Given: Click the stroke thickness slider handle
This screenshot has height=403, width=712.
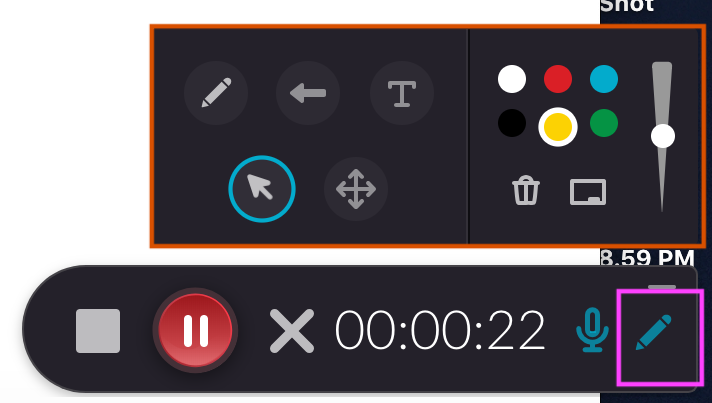Looking at the screenshot, I should (x=663, y=136).
